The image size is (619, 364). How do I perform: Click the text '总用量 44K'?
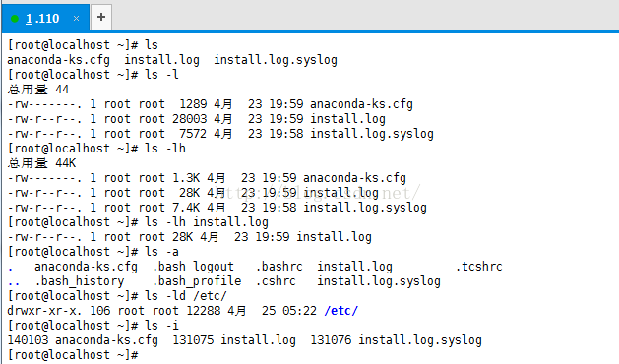point(41,163)
